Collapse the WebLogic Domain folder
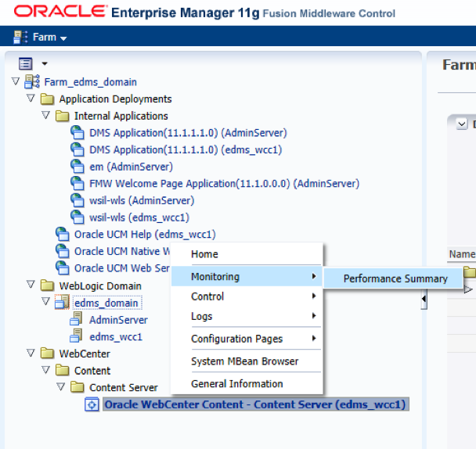The image size is (476, 449). coord(31,285)
